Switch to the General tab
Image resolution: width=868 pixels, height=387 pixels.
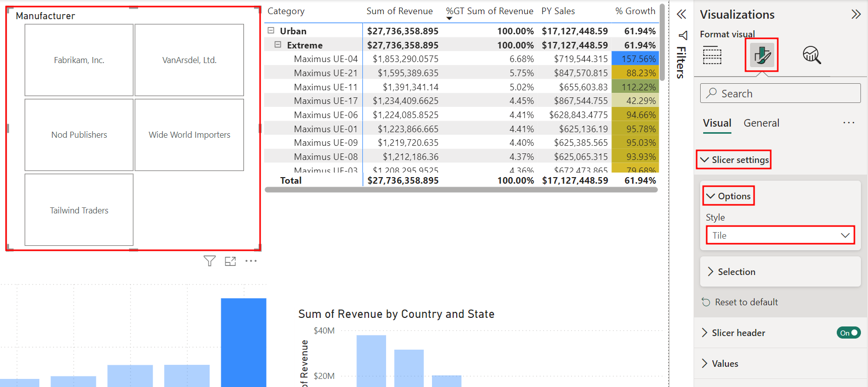pyautogui.click(x=761, y=123)
